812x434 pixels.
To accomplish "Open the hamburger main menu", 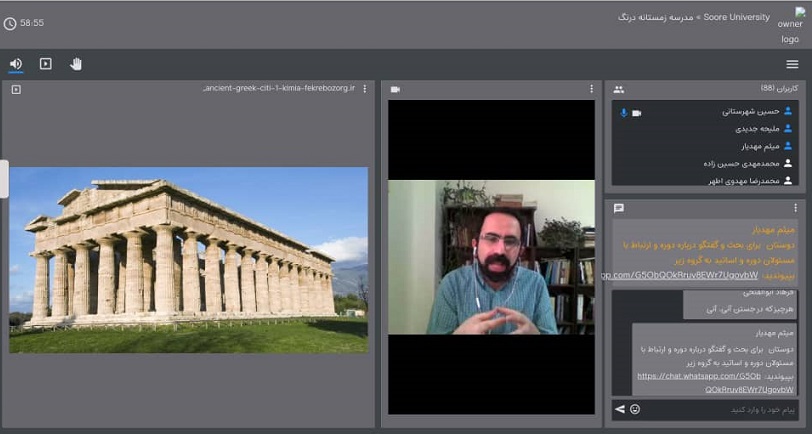I will (792, 64).
